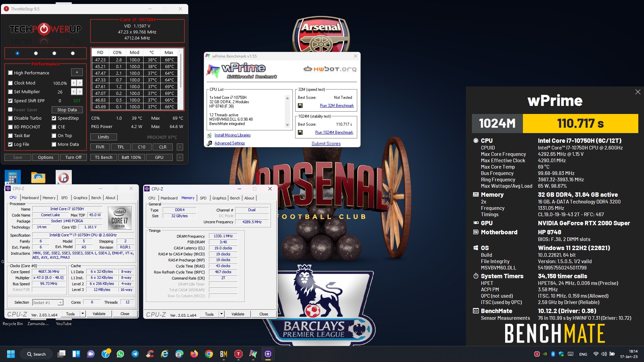Click the Run 1024M Benchmark link

[334, 132]
